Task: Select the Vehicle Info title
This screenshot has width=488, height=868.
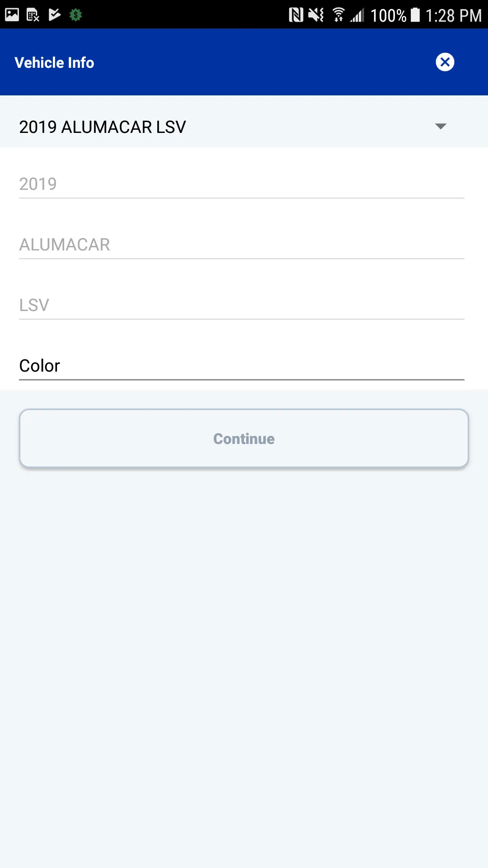Action: coord(54,62)
